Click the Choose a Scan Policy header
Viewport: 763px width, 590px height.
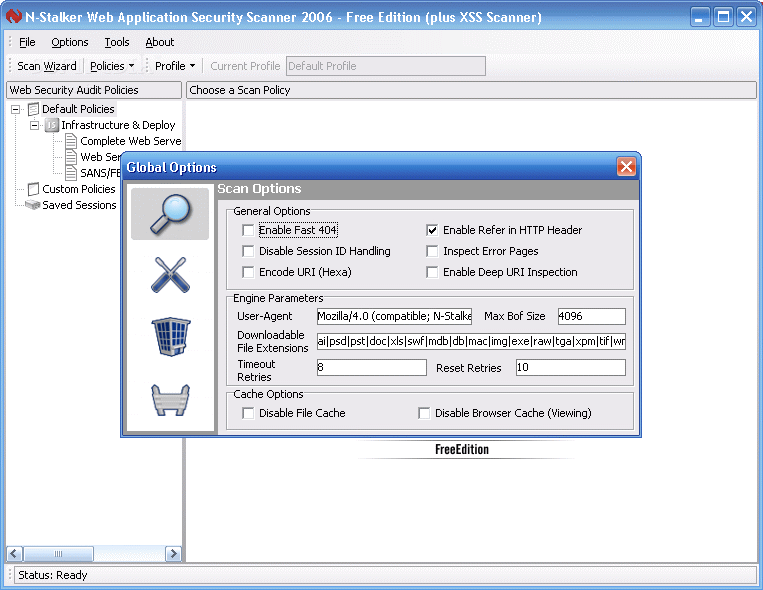[x=471, y=90]
